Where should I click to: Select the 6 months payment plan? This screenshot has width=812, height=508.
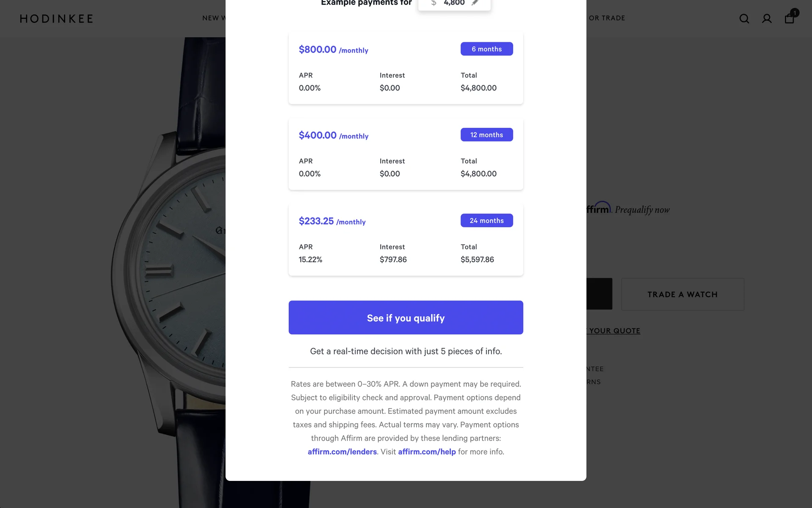click(x=486, y=49)
